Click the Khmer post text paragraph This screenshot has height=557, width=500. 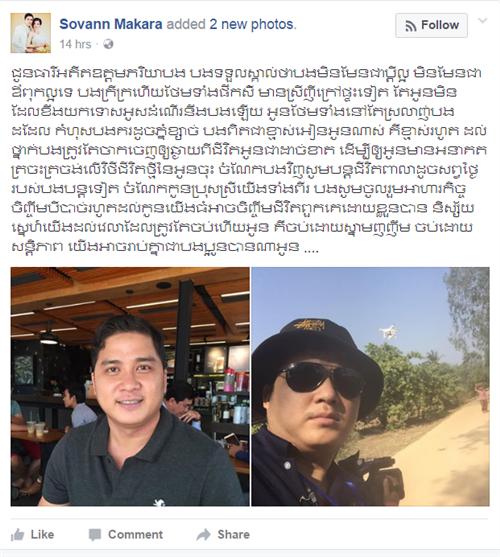249,160
